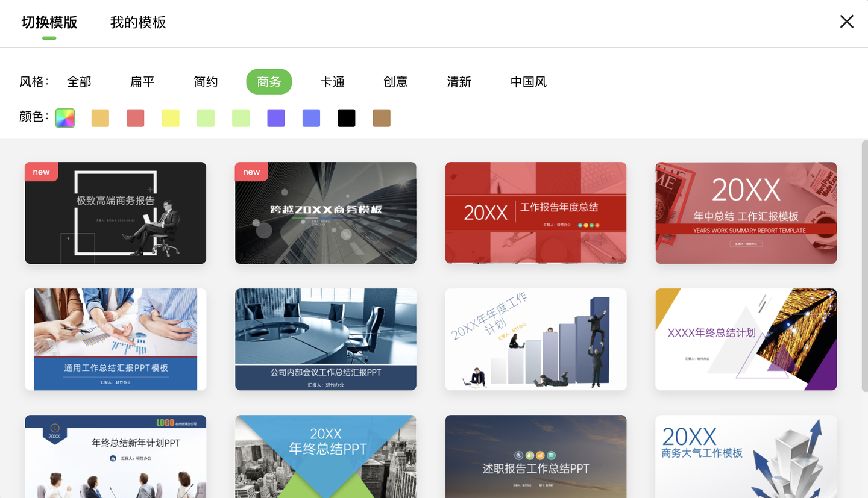Select the 跨越20XX商务模板 thumbnail
The width and height of the screenshot is (868, 498).
point(325,213)
